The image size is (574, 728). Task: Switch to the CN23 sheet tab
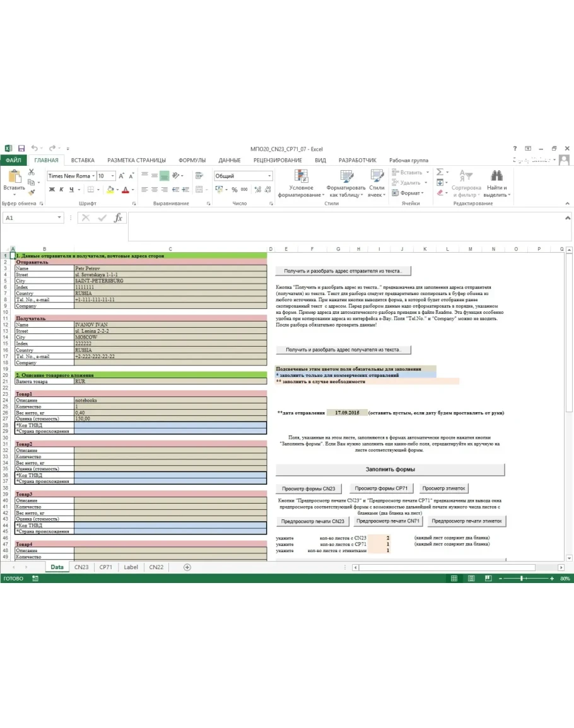click(x=81, y=567)
